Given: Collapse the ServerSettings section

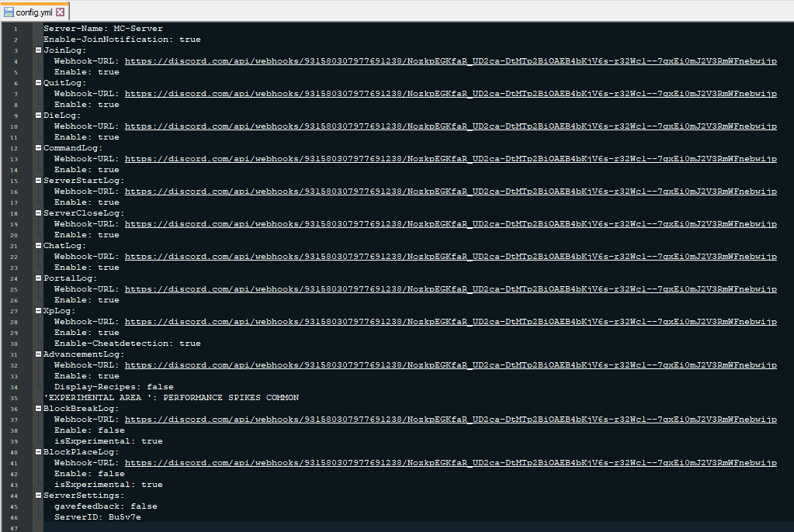Looking at the screenshot, I should coord(38,496).
